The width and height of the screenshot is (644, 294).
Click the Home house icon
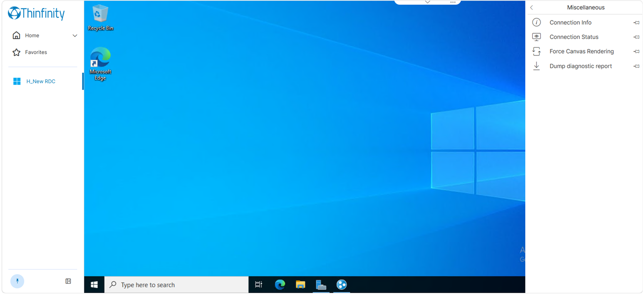coord(16,36)
